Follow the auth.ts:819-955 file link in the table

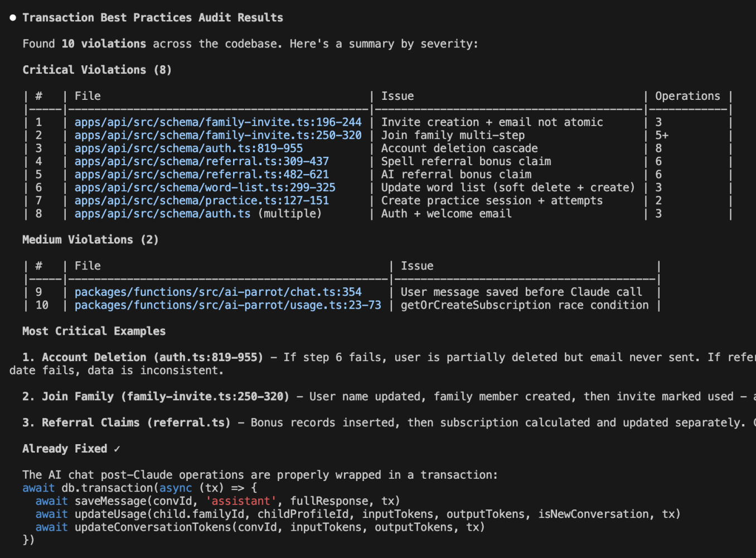pyautogui.click(x=188, y=148)
